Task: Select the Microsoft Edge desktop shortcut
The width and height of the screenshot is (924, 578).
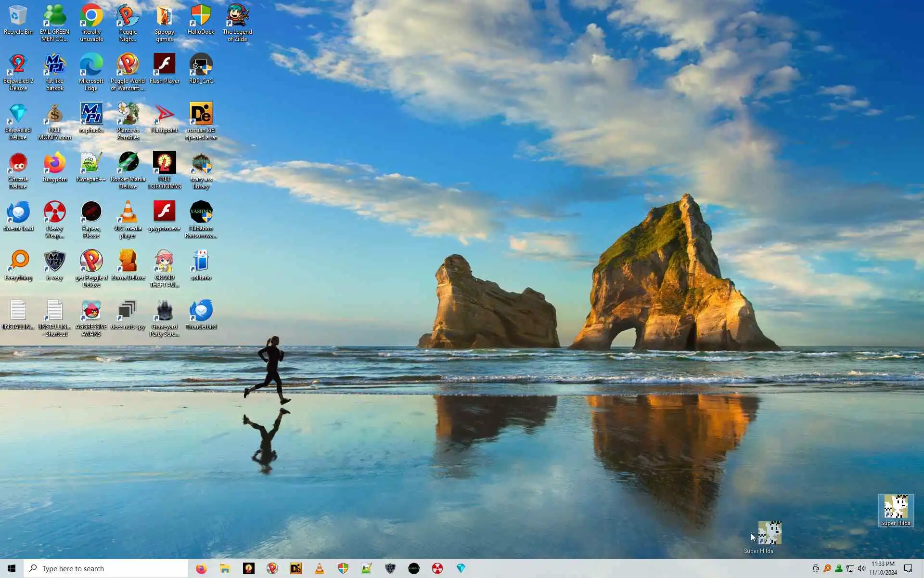Action: click(91, 70)
